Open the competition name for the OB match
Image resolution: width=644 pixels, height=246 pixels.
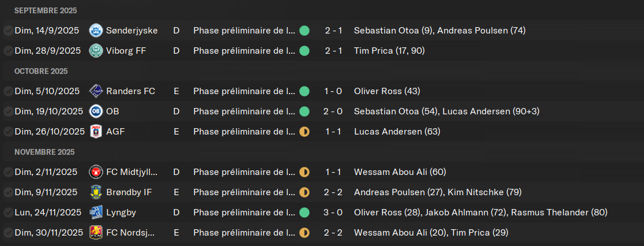click(244, 111)
